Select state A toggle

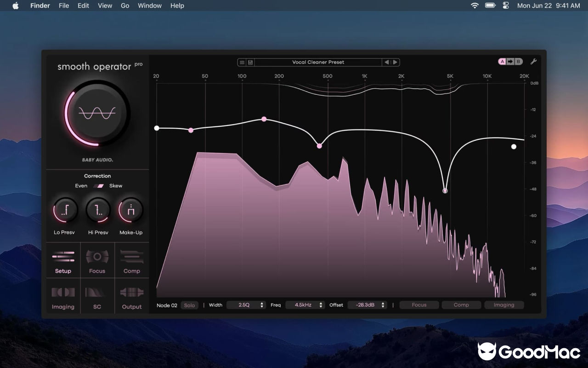[x=502, y=62]
